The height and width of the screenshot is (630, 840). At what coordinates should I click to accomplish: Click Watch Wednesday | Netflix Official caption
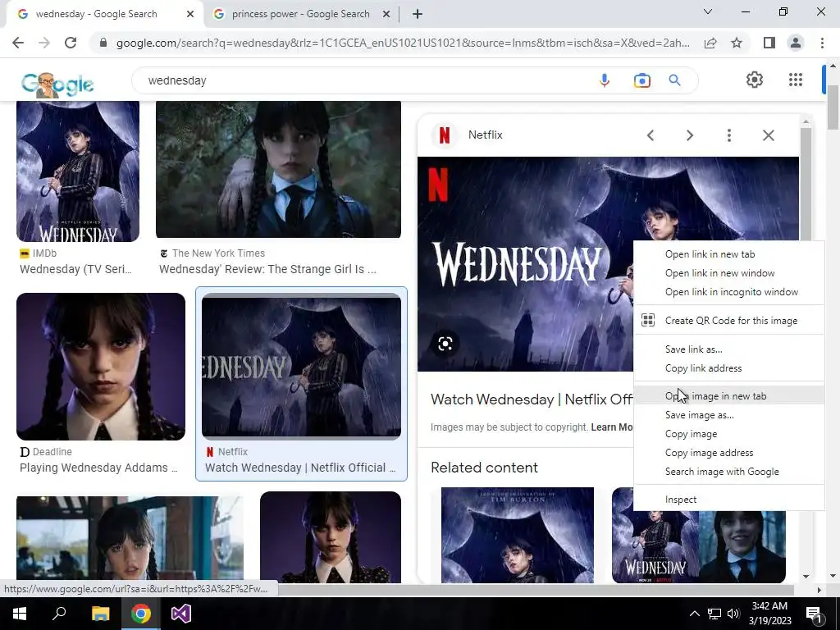[x=300, y=468]
